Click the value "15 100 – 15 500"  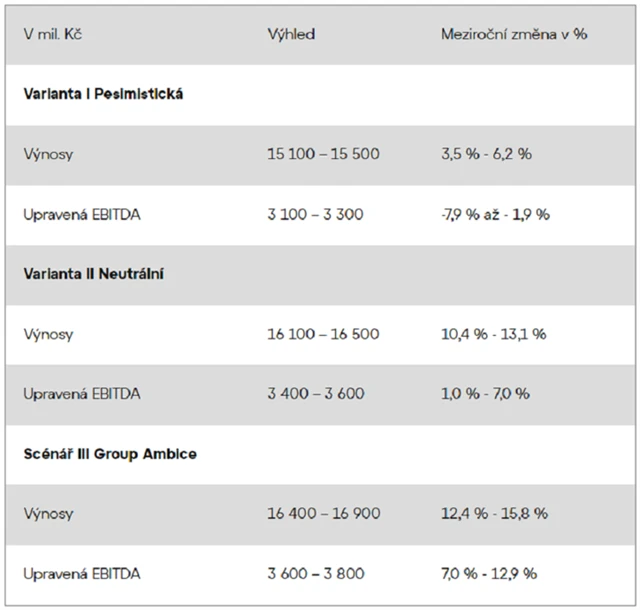[323, 154]
